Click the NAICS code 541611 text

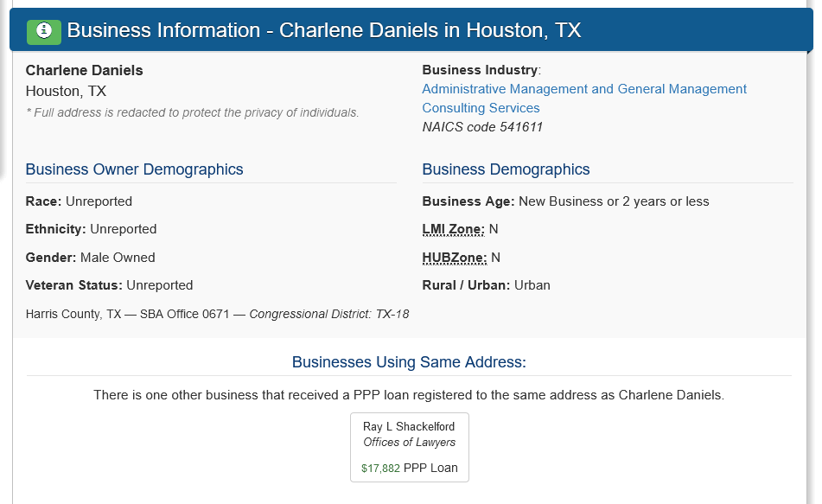[482, 127]
